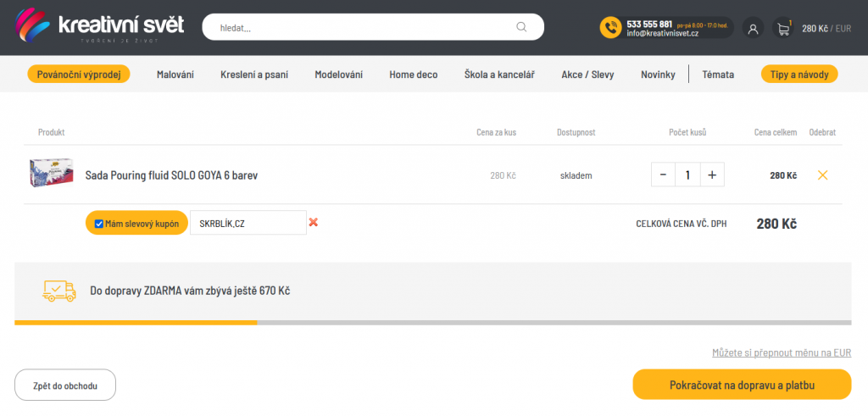Viewport: 868px width, 416px height.
Task: Click the Dostupnost column header
Action: tap(576, 132)
